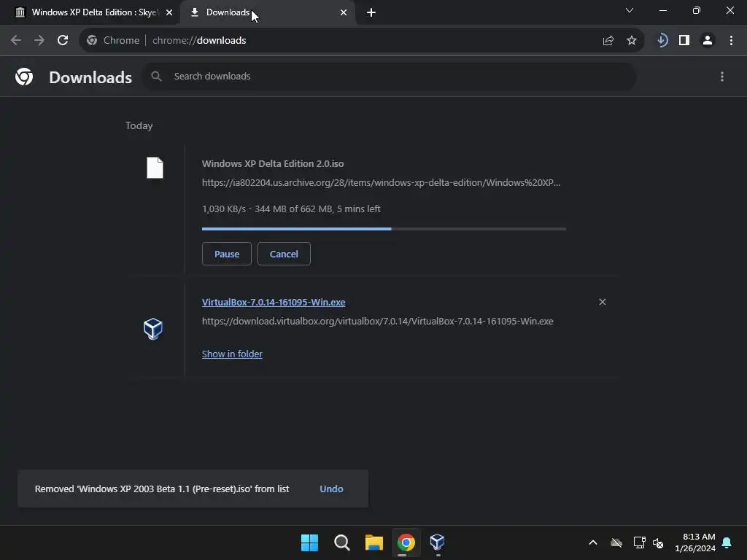The height and width of the screenshot is (560, 747).
Task: Bookmark this tab with the star
Action: [632, 41]
